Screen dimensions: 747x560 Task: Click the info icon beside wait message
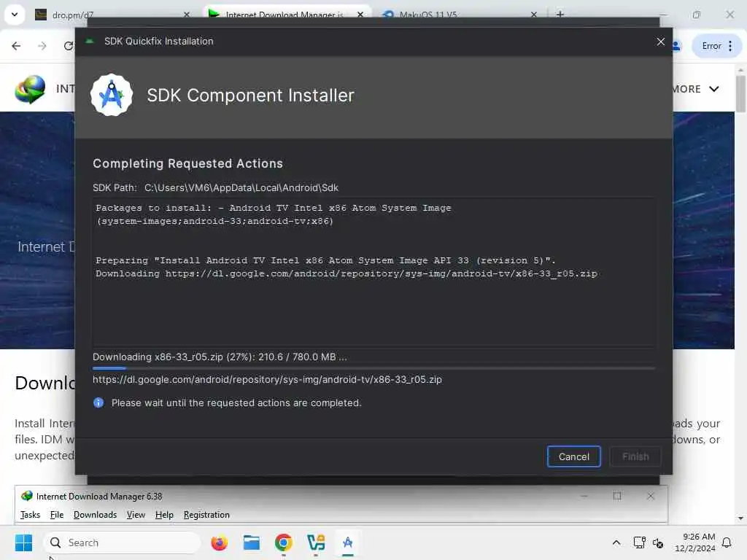pos(98,402)
